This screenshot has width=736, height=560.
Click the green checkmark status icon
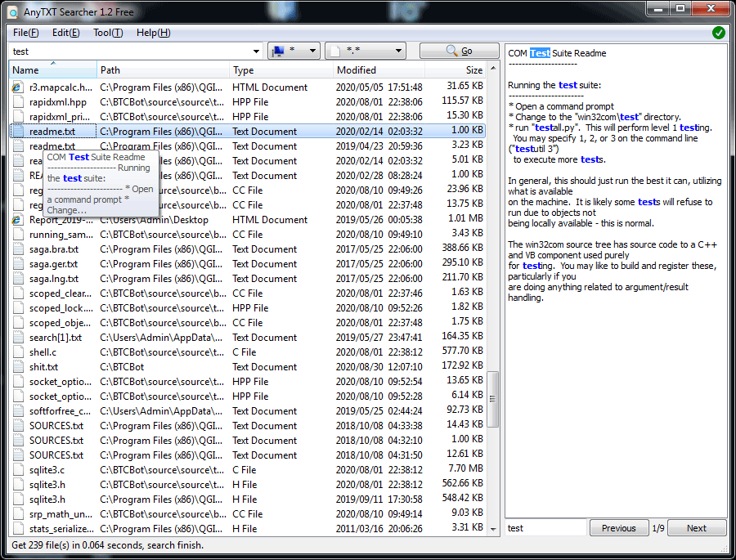click(x=718, y=33)
